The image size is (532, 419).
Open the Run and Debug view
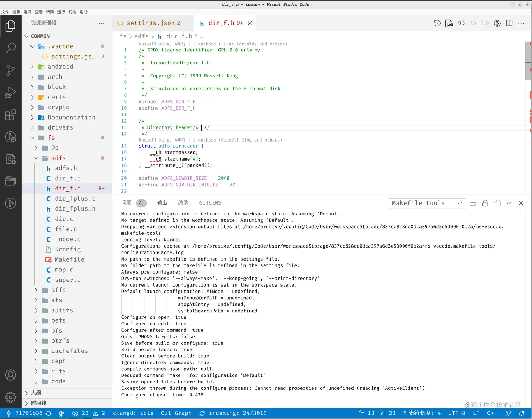[11, 93]
